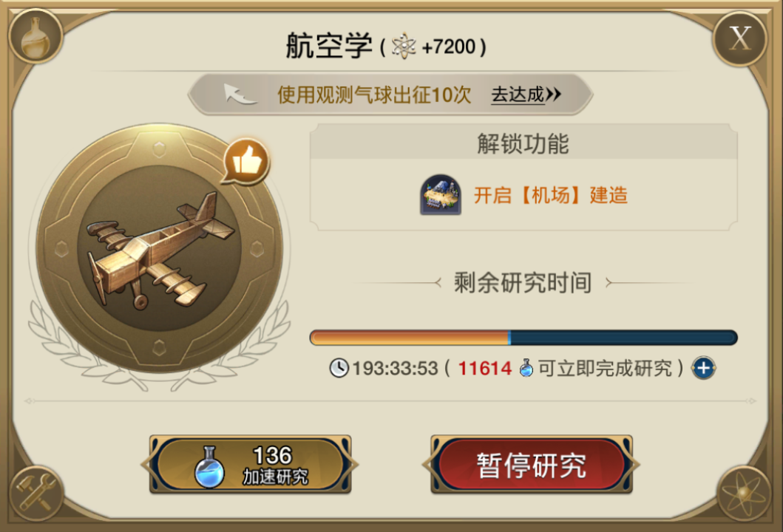
Task: Tap the wooden airplane research emblem
Action: [159, 248]
